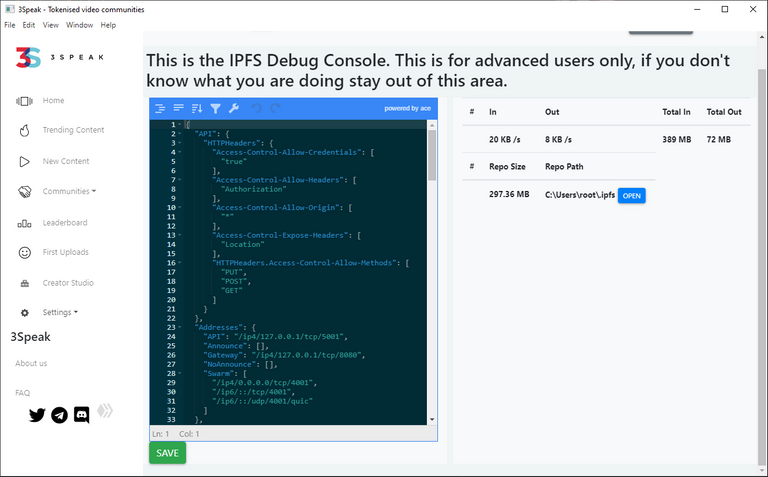This screenshot has width=768, height=477.
Task: Click the Creator Studio icon
Action: (x=24, y=284)
